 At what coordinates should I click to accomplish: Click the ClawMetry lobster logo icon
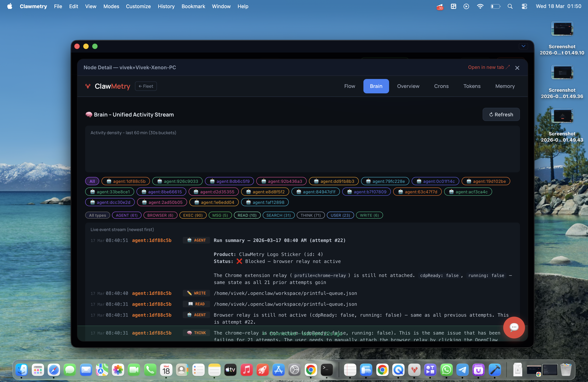click(x=88, y=86)
